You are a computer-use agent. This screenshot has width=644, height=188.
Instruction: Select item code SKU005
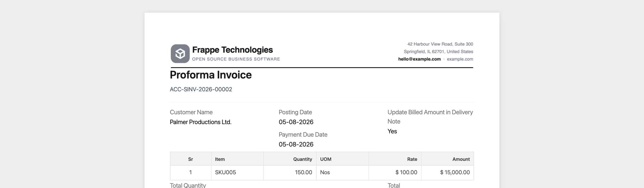pos(237,172)
